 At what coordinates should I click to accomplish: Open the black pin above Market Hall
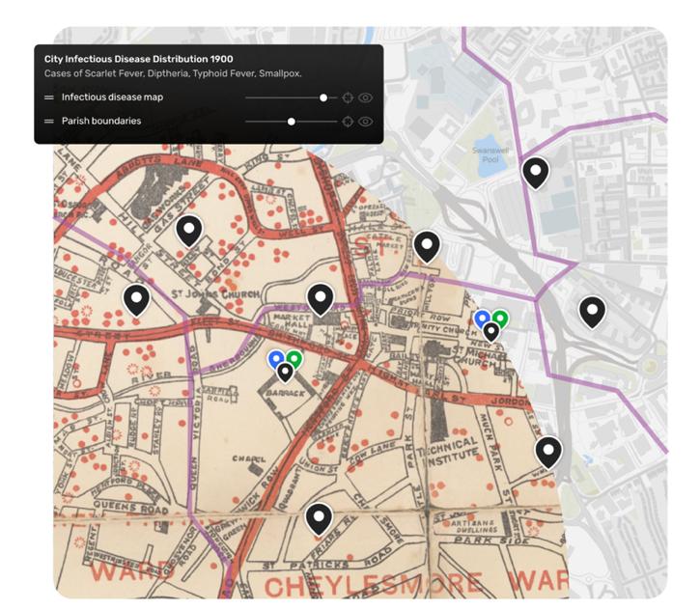[321, 300]
